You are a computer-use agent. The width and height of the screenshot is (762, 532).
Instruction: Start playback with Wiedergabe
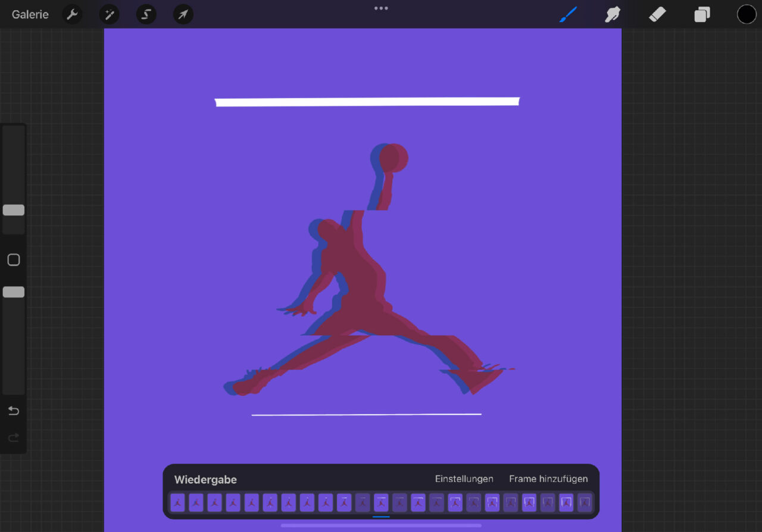(x=205, y=480)
